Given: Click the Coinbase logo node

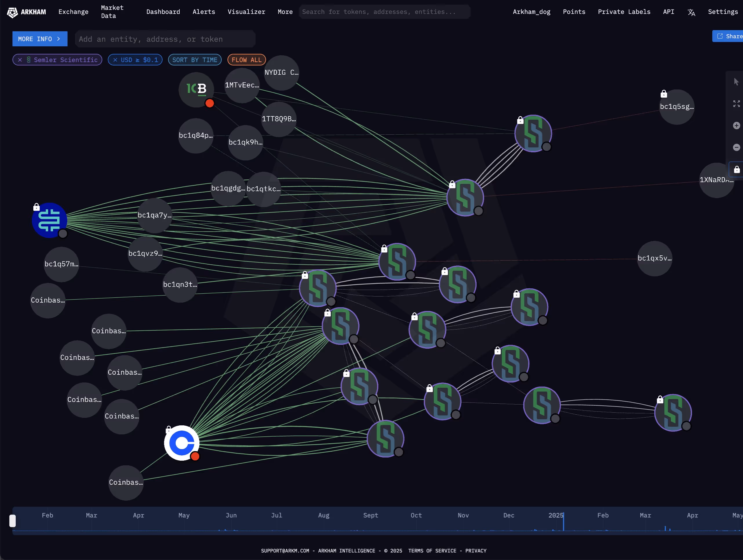Looking at the screenshot, I should pyautogui.click(x=182, y=443).
